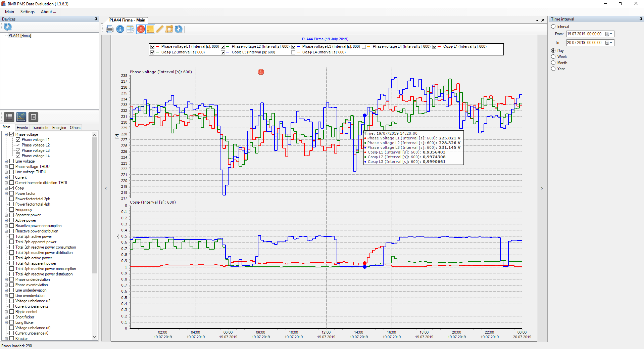Viewport: 644px width, 349px height.
Task: Open the From date picker dropdown
Action: pyautogui.click(x=609, y=34)
